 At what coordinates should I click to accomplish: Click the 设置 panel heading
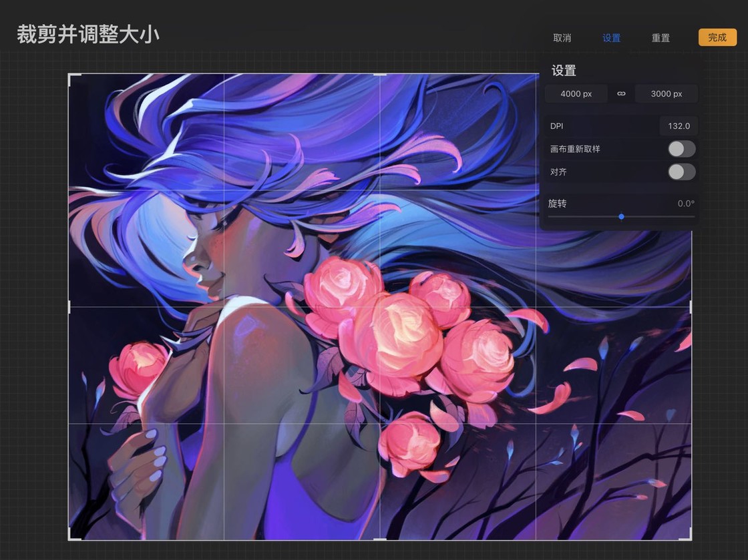click(x=564, y=71)
